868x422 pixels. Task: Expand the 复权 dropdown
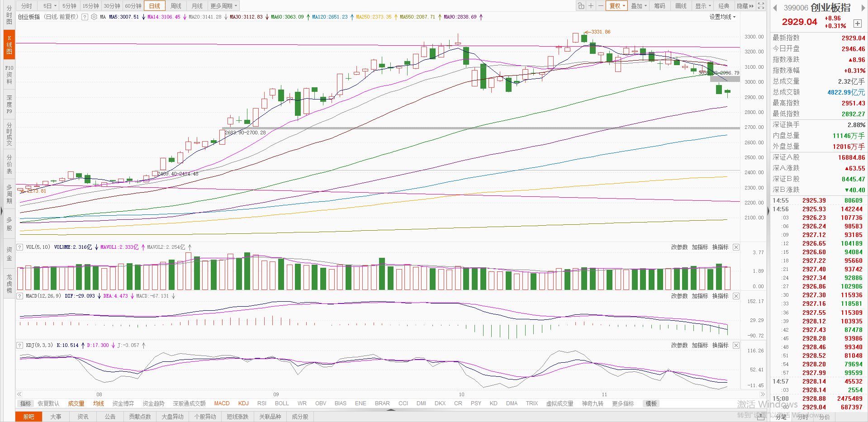[617, 6]
